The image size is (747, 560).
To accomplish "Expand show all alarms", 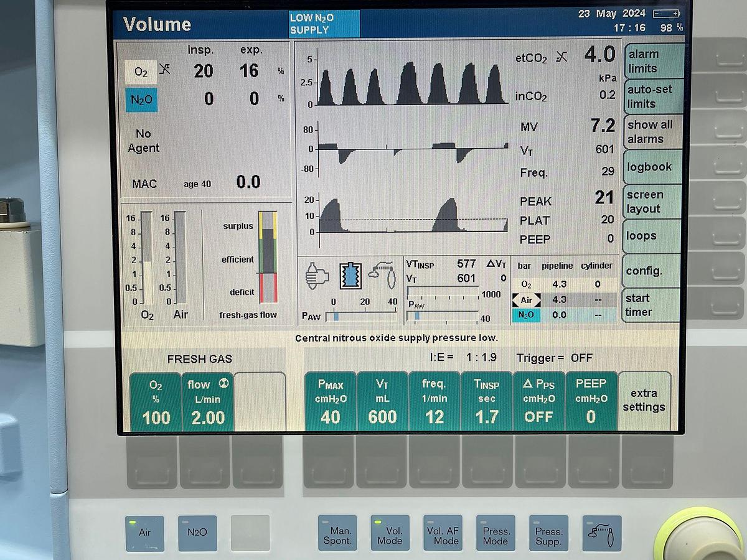I will [x=651, y=131].
